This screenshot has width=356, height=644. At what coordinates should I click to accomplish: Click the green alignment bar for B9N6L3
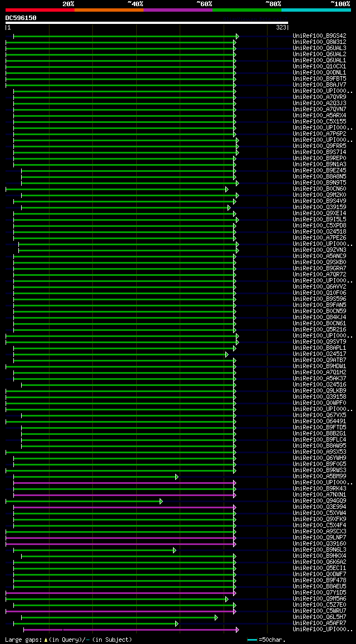(95, 551)
